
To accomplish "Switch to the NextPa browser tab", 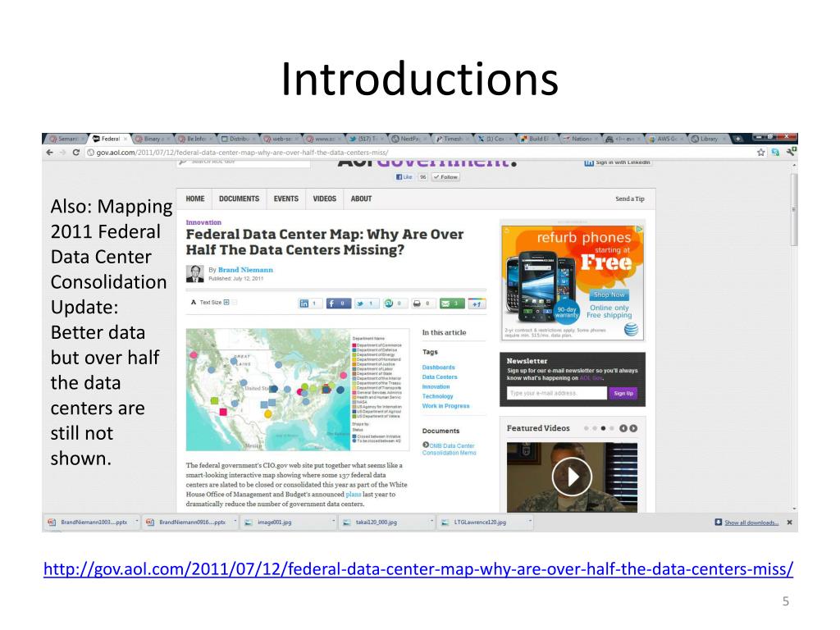I will point(409,139).
